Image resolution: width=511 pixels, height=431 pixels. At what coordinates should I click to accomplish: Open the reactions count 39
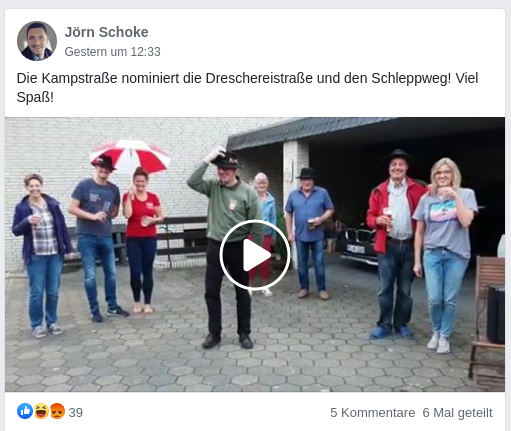coord(76,413)
